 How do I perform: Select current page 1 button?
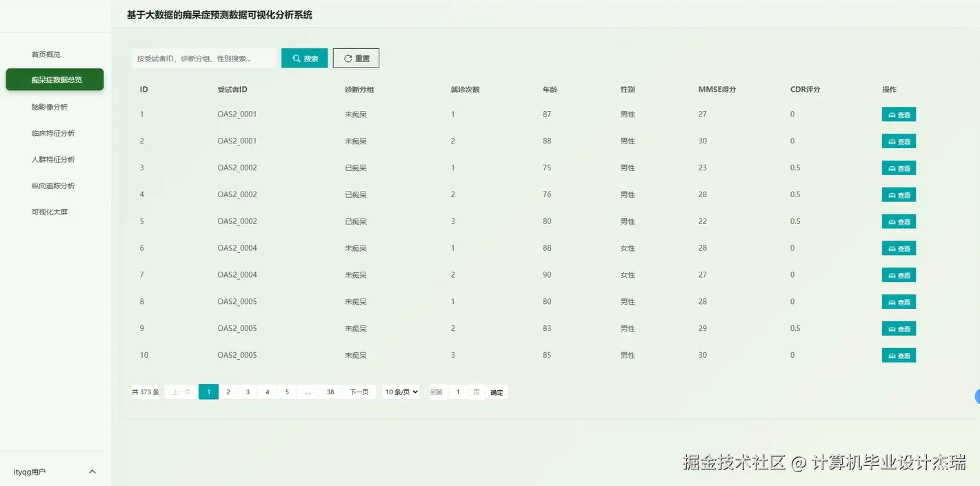point(208,392)
